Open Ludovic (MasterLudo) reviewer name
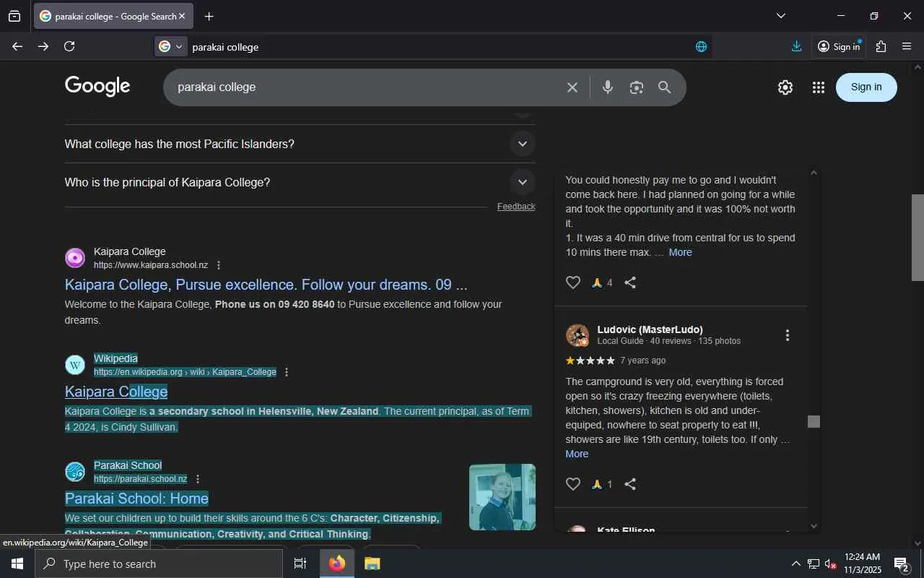 [650, 329]
